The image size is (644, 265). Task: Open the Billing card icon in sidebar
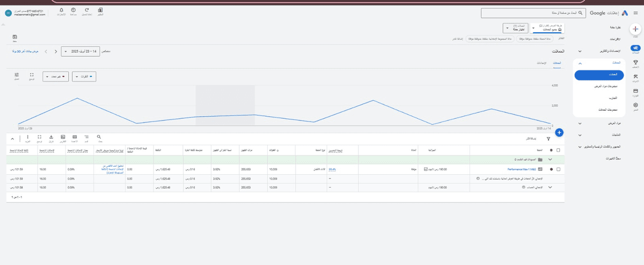(635, 91)
